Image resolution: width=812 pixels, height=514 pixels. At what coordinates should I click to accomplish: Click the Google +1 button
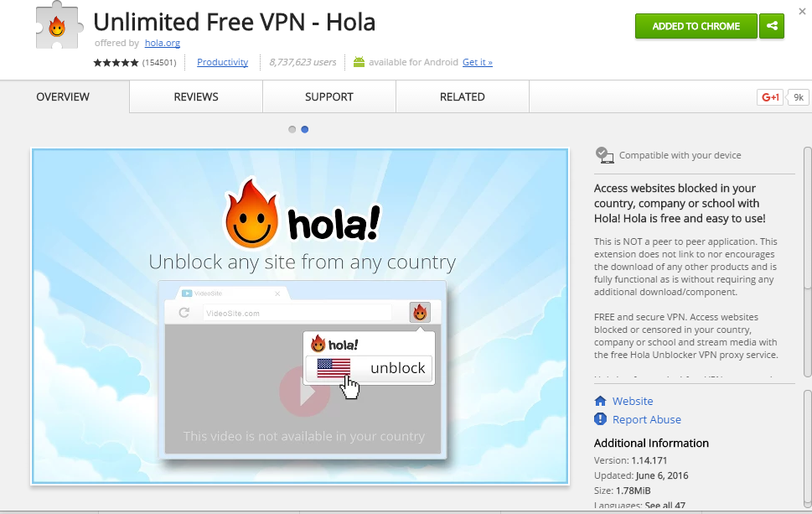769,97
